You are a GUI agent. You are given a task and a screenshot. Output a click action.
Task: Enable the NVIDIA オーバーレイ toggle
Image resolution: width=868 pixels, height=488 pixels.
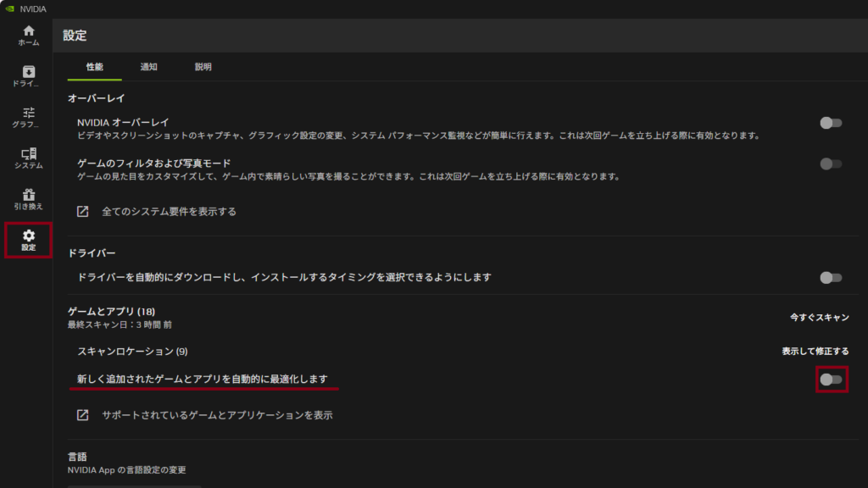click(x=830, y=123)
